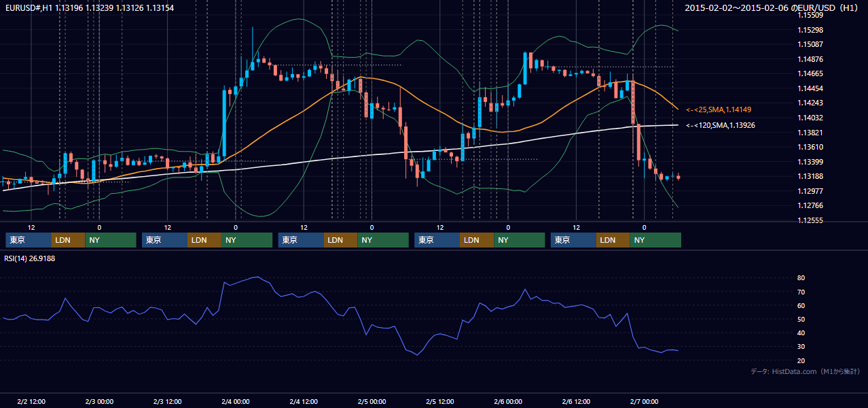Click RSI scale level 20

click(x=801, y=360)
